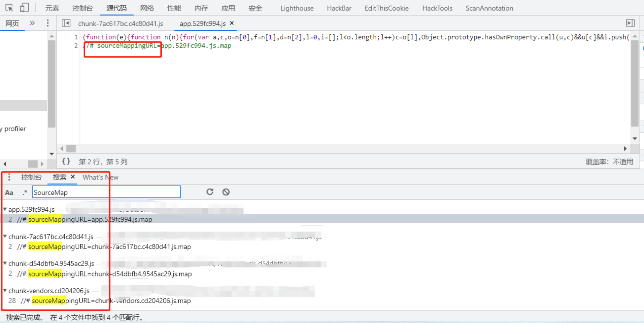Toggle match case Aa option
The width and height of the screenshot is (644, 323).
click(x=9, y=193)
